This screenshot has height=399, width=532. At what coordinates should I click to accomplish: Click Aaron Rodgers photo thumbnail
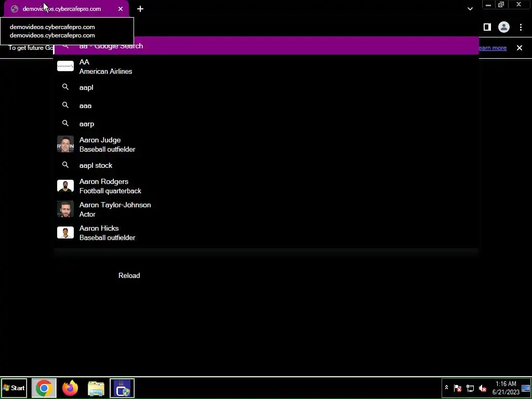pyautogui.click(x=65, y=186)
